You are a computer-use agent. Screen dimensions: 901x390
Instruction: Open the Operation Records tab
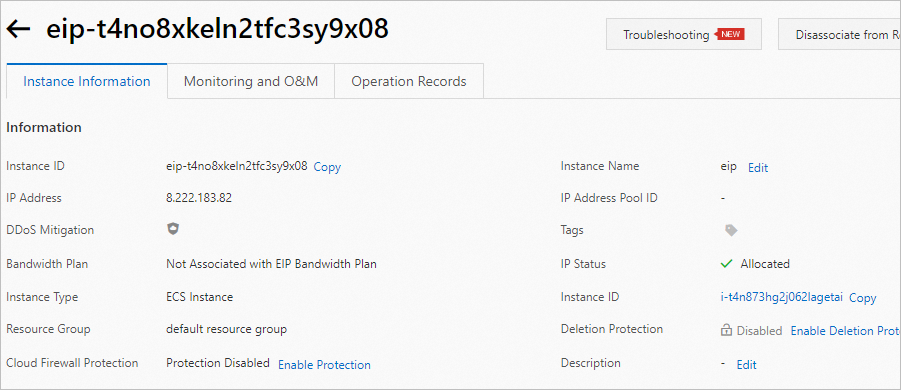click(409, 81)
